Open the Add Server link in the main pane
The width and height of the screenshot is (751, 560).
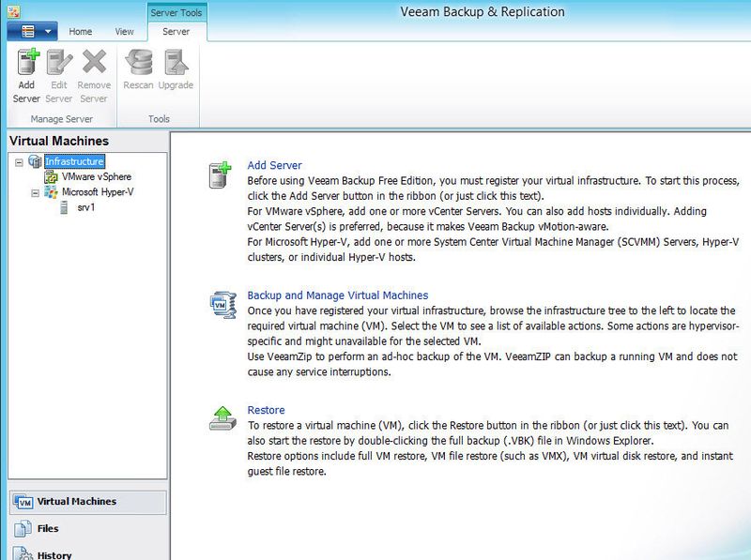[x=276, y=163]
